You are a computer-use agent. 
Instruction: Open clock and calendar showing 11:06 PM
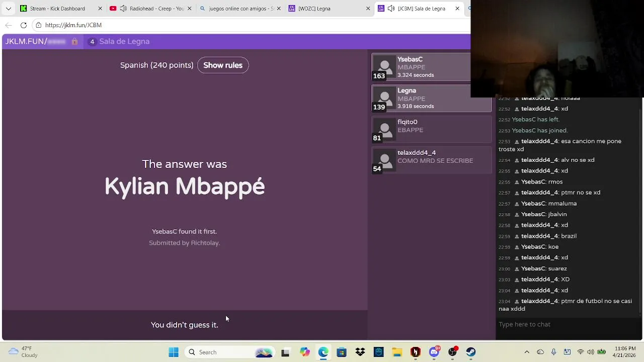[625, 352]
